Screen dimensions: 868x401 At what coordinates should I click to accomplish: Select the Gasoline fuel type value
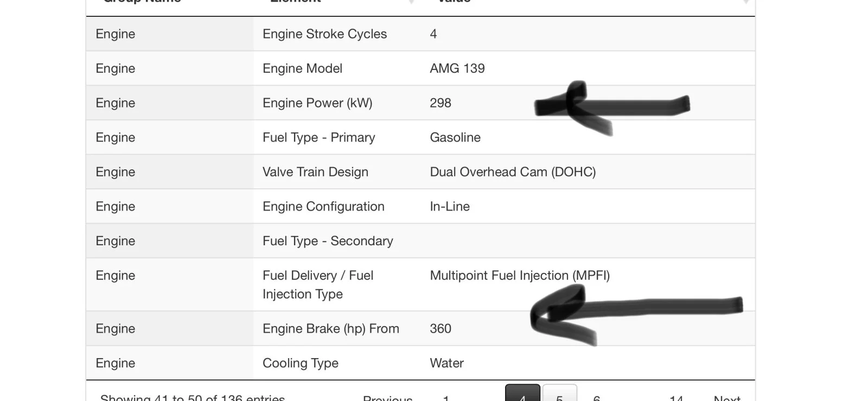(x=455, y=138)
